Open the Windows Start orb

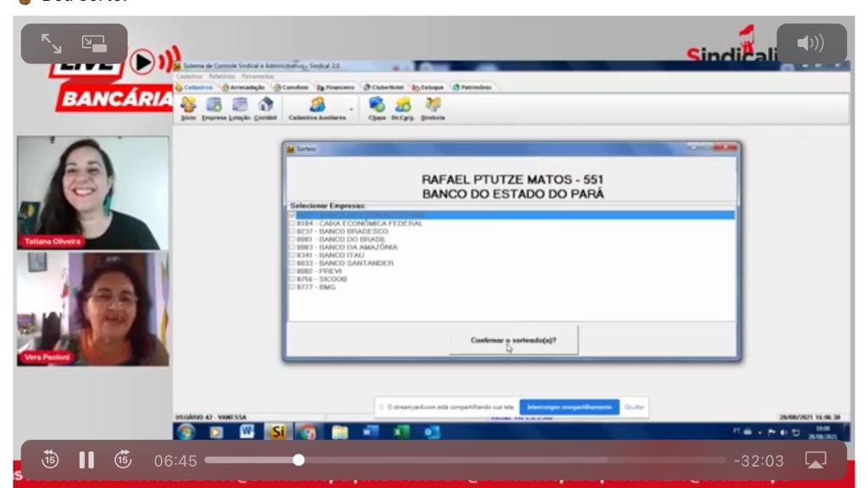click(186, 431)
